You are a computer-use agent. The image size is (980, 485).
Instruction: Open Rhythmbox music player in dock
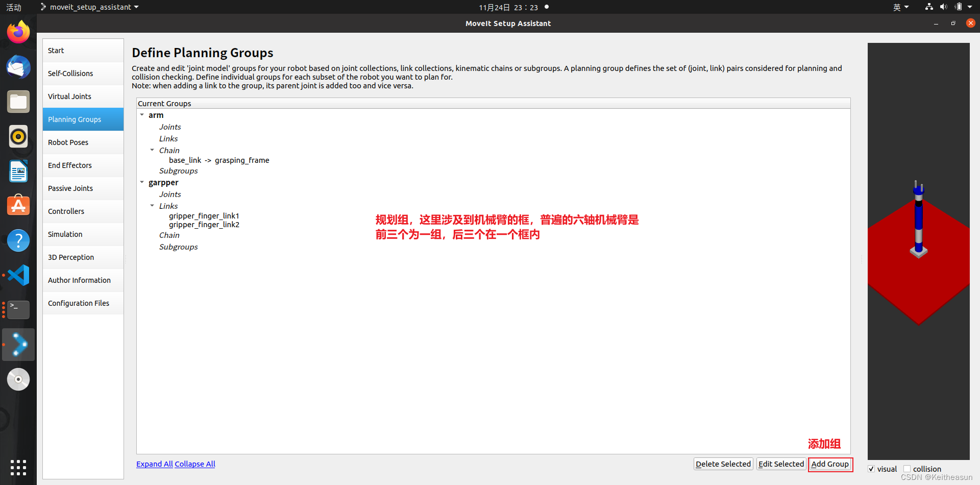point(18,136)
